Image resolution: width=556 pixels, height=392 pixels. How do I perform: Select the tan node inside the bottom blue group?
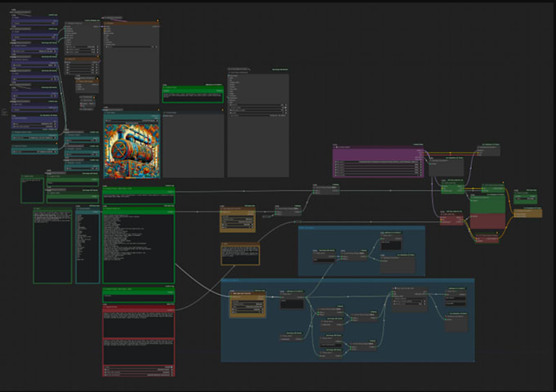[248, 305]
